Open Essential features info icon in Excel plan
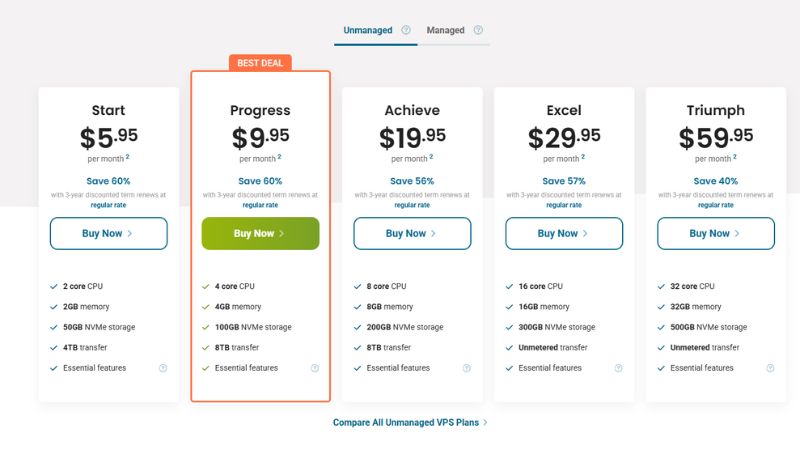800x450 pixels. click(x=618, y=368)
